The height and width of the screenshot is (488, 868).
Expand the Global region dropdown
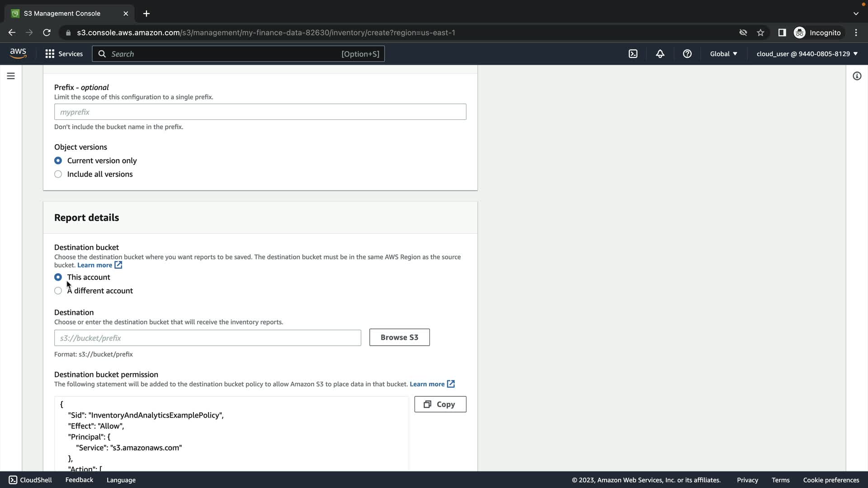[723, 54]
